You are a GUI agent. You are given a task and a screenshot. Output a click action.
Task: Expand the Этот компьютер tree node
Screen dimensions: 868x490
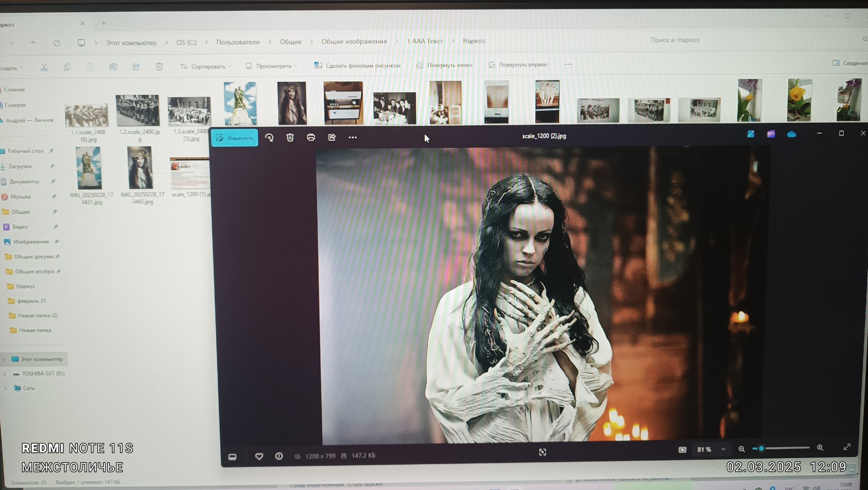point(4,359)
